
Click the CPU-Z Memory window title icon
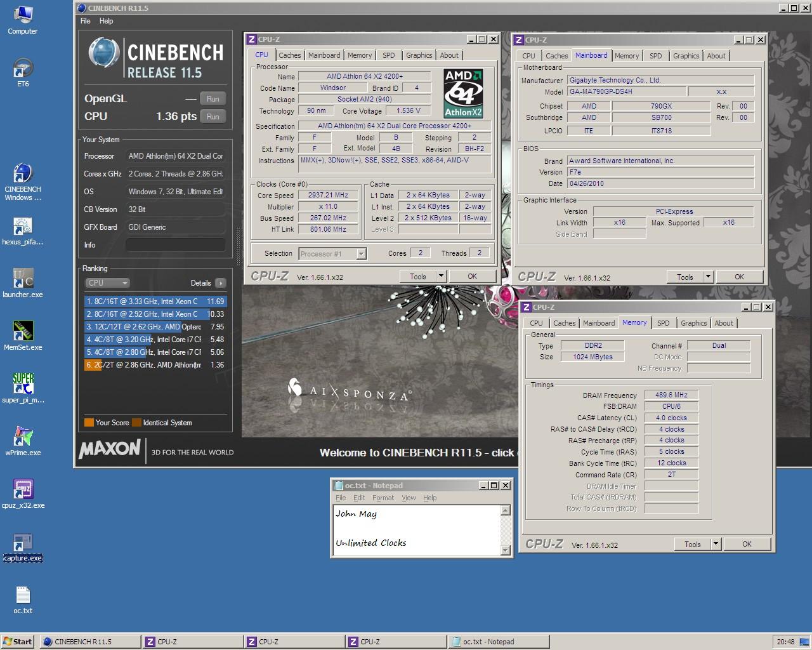[526, 307]
